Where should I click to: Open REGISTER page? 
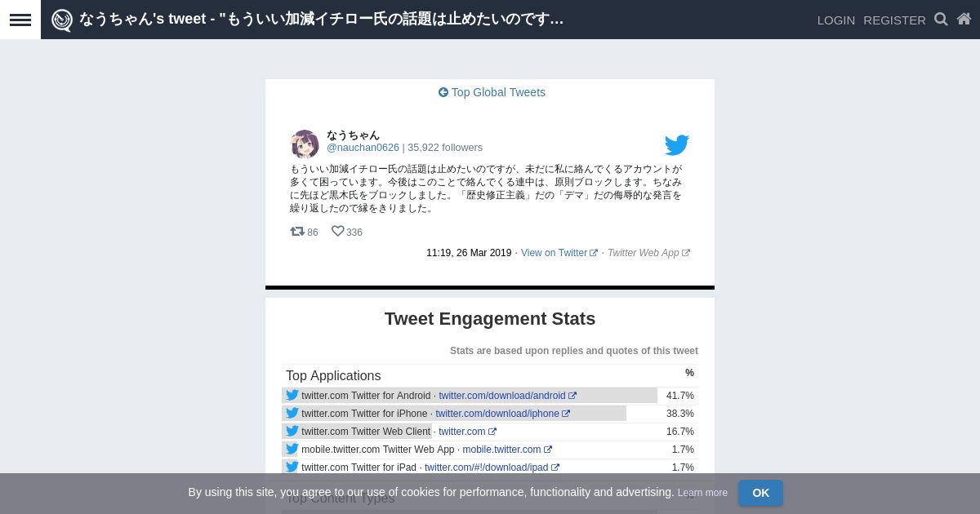tap(894, 20)
